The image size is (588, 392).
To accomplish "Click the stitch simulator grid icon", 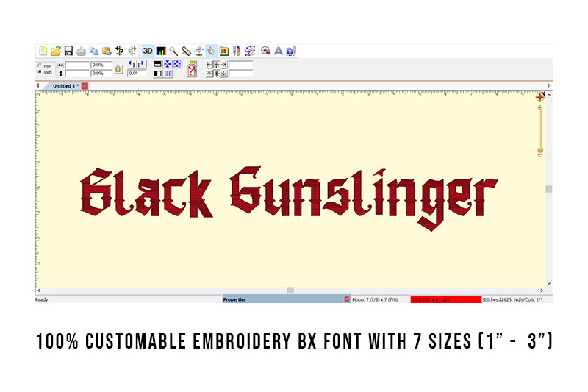I will [250, 51].
